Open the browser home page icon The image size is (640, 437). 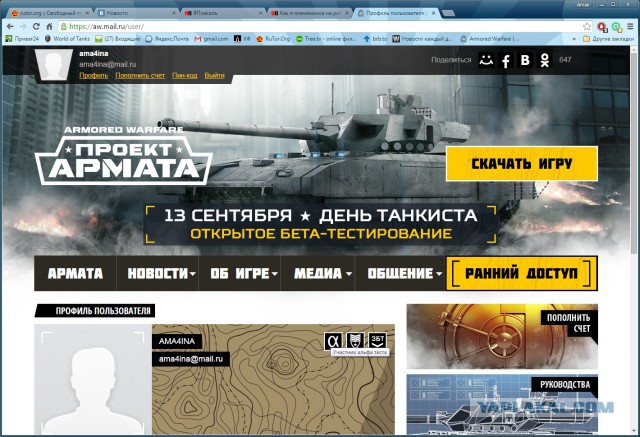pyautogui.click(x=49, y=27)
